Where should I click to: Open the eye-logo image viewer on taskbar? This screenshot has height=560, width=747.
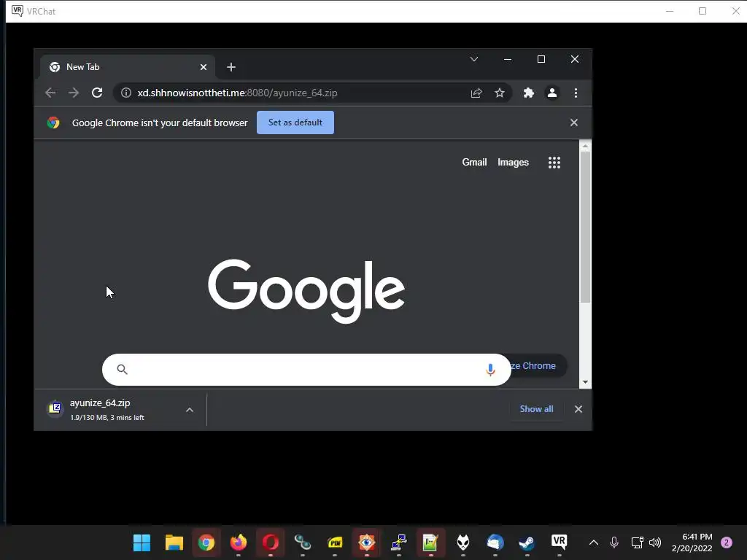tap(366, 542)
